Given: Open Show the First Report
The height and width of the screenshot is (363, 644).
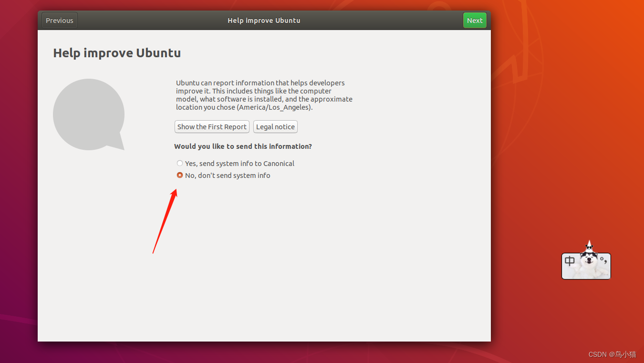Looking at the screenshot, I should click(x=212, y=127).
